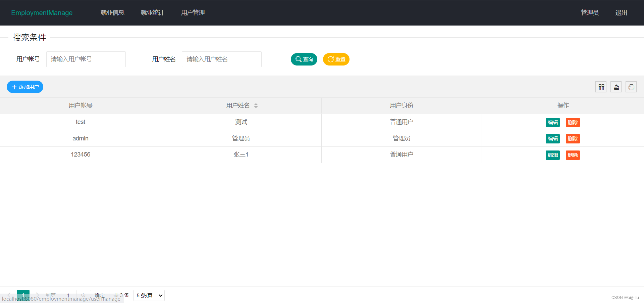Viewport: 644px width, 303px height.
Task: Click the print table icon
Action: point(631,87)
